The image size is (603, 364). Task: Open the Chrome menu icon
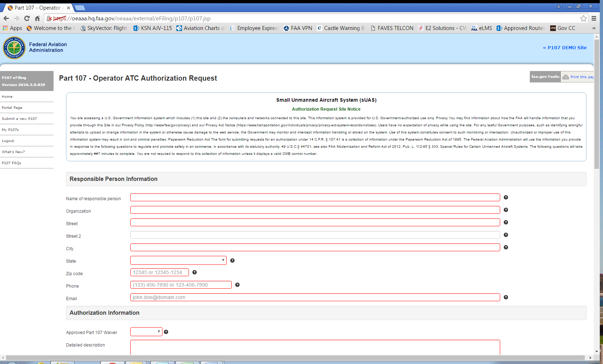[594, 18]
